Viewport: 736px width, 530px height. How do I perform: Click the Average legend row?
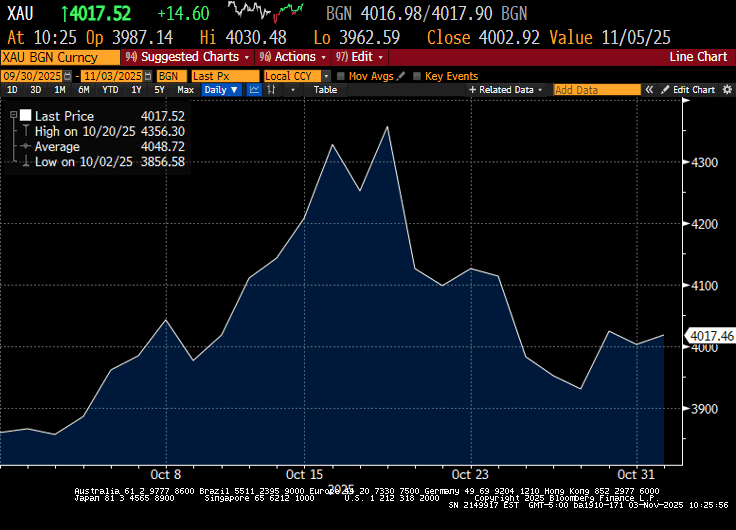pos(110,146)
